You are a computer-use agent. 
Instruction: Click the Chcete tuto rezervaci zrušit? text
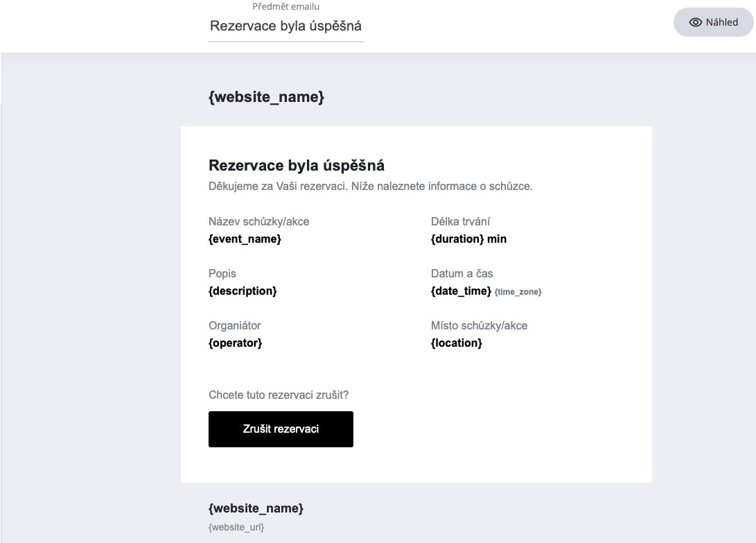(x=279, y=395)
